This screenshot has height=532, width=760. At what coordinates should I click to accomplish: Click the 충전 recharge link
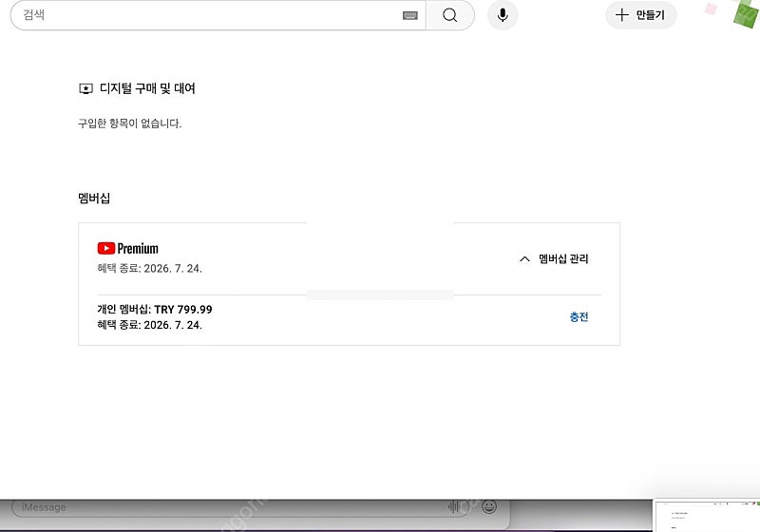click(579, 317)
